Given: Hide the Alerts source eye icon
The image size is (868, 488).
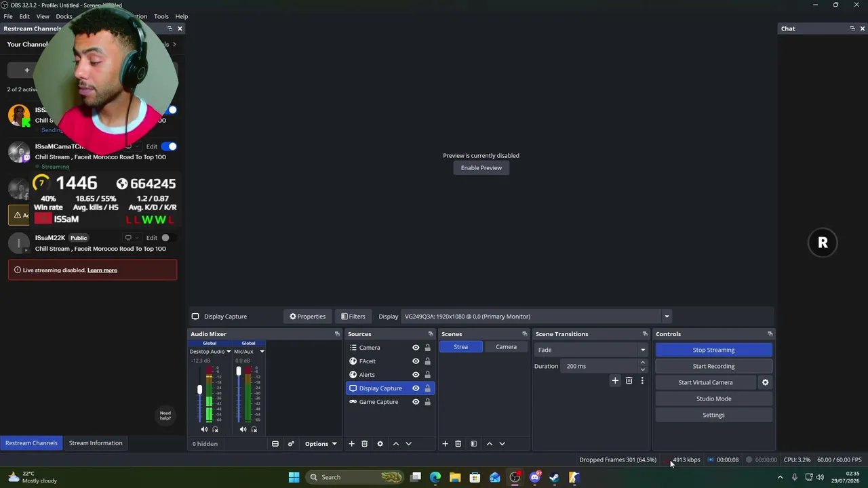Looking at the screenshot, I should [416, 375].
